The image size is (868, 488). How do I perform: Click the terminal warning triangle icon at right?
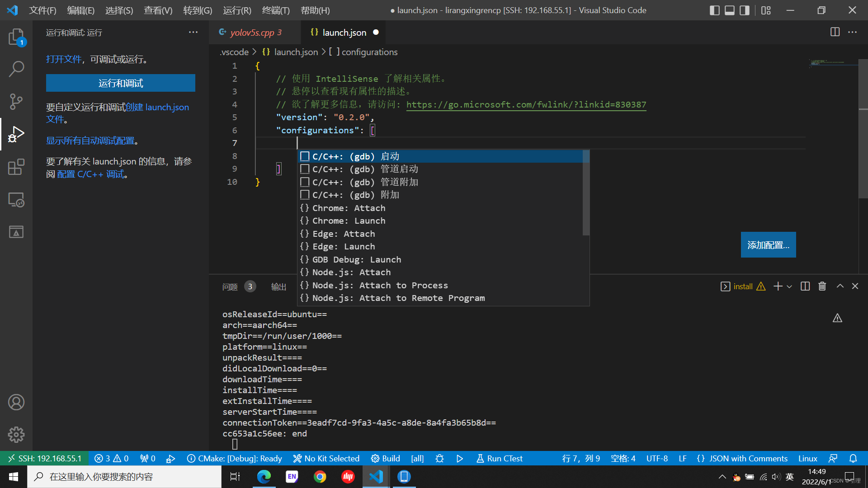tap(837, 319)
